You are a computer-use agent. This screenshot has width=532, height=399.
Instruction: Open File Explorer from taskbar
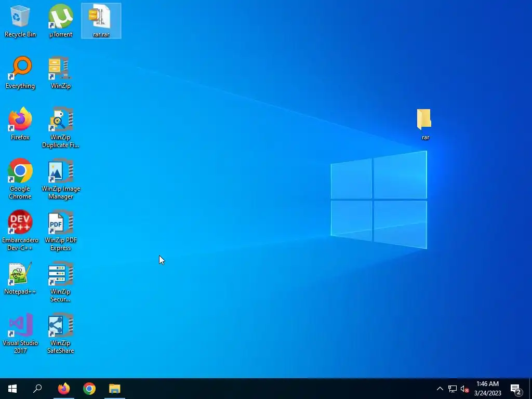pos(115,389)
